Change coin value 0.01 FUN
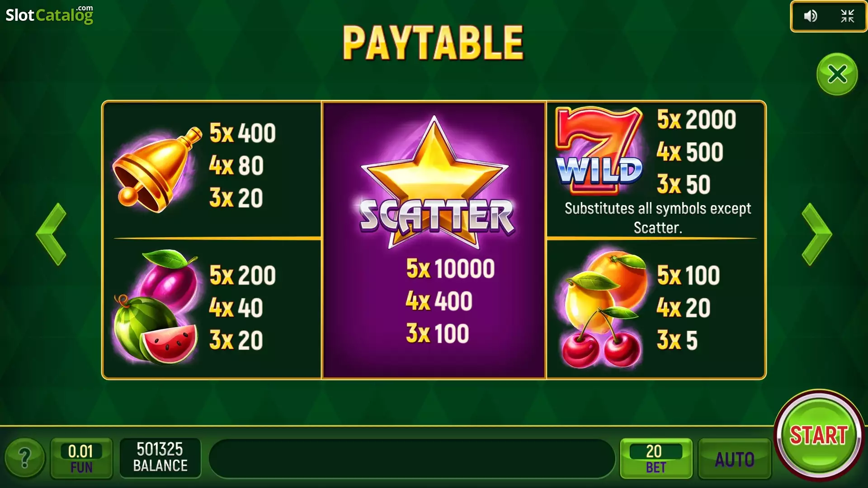Screen dimensions: 868x488 81,458
